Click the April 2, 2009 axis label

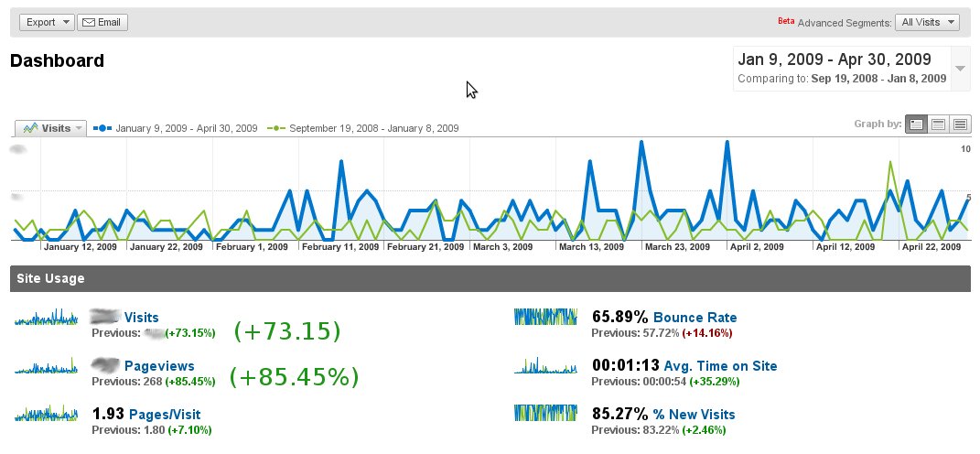(758, 247)
